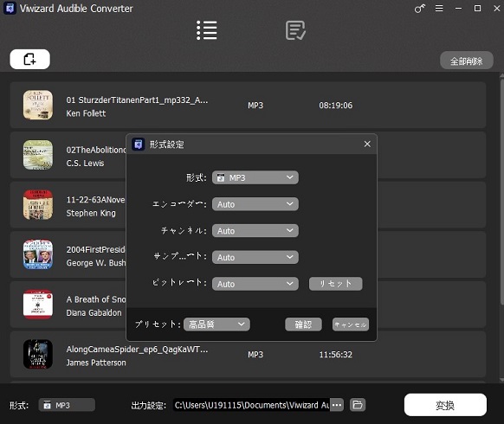
Task: Switch to the converted history tab icon
Action: tap(295, 30)
